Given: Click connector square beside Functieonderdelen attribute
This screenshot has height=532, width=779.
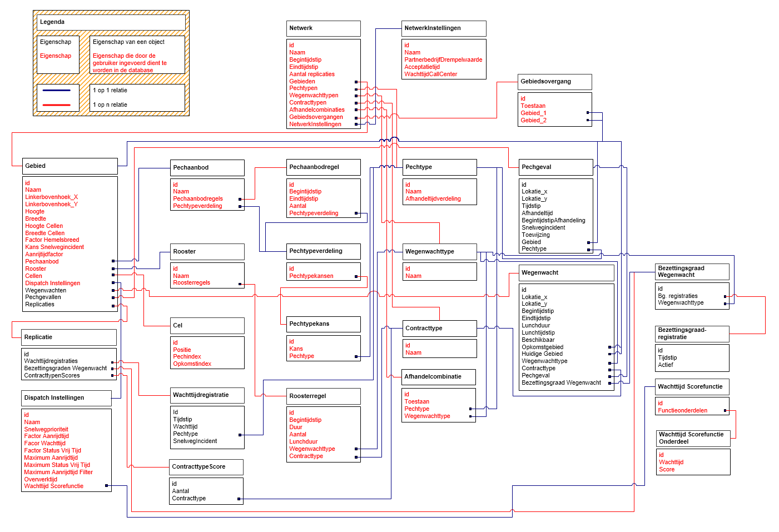Looking at the screenshot, I should pyautogui.click(x=725, y=411).
